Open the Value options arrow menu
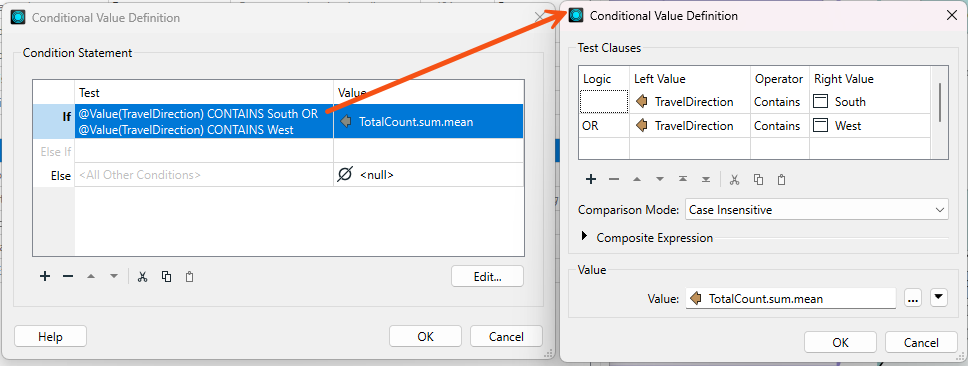 938,298
